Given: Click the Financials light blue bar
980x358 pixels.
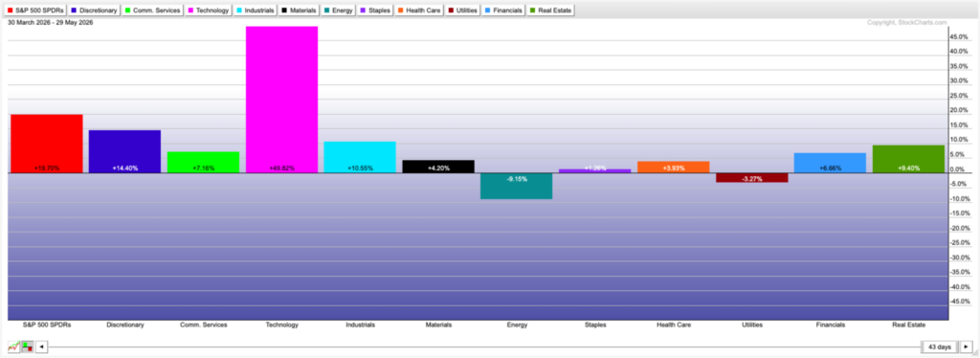Looking at the screenshot, I should pos(830,163).
